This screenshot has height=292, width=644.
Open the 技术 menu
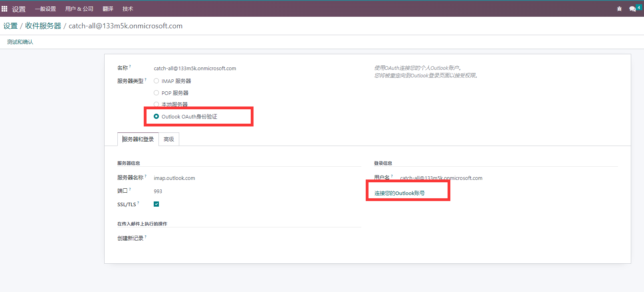pos(128,9)
